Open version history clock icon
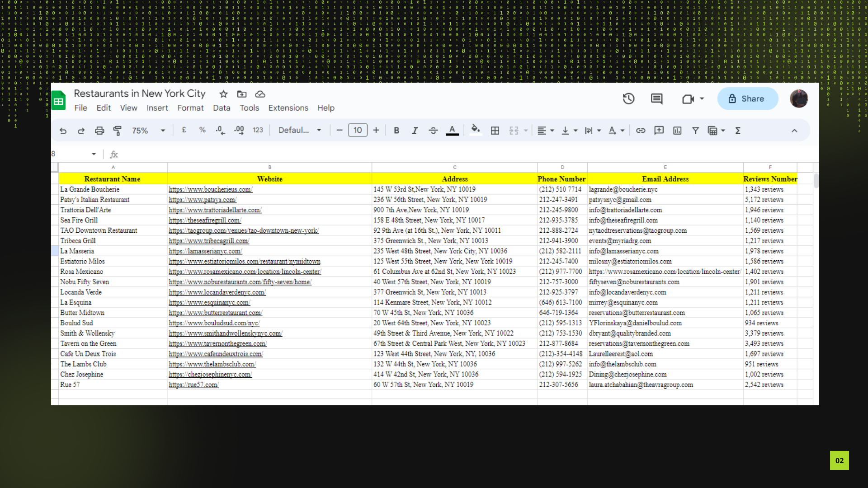 (x=629, y=99)
